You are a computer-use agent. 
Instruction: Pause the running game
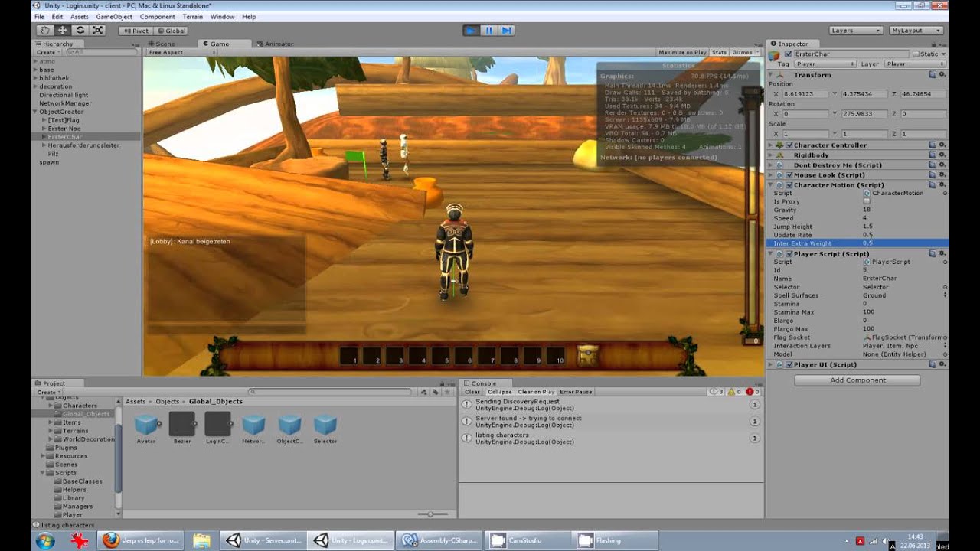pos(488,31)
